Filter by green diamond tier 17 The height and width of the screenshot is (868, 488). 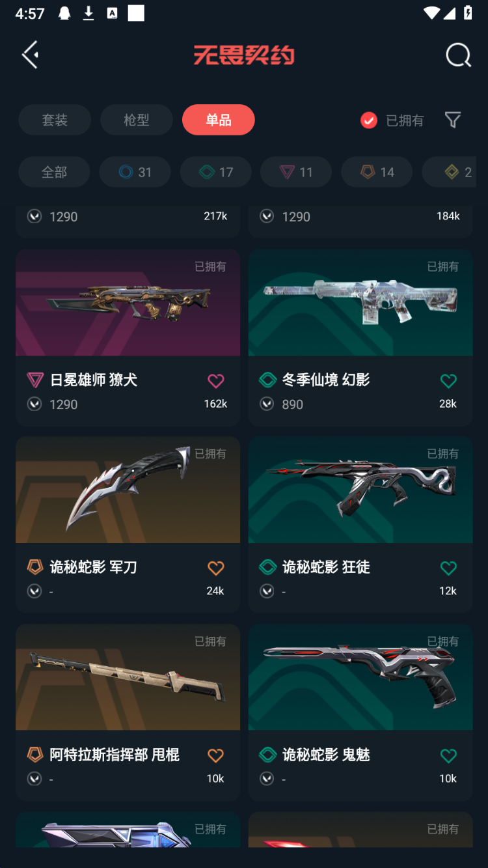(215, 172)
